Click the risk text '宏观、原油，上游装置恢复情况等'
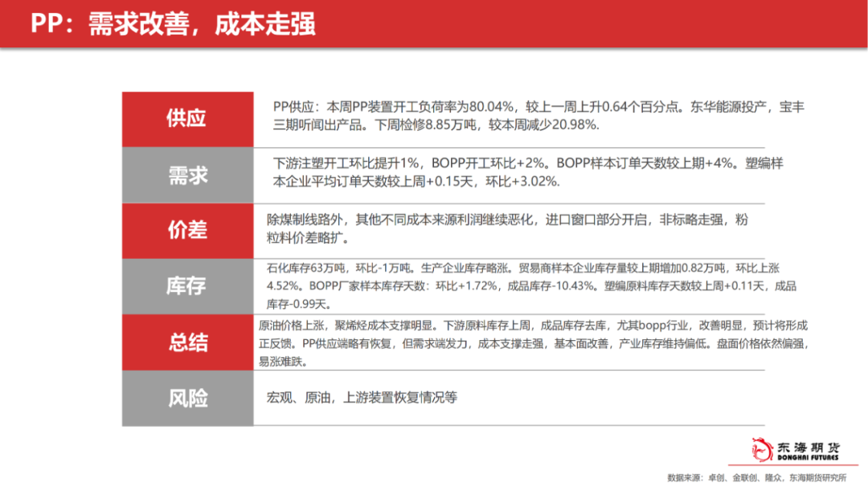Image resolution: width=868 pixels, height=488 pixels. 362,398
